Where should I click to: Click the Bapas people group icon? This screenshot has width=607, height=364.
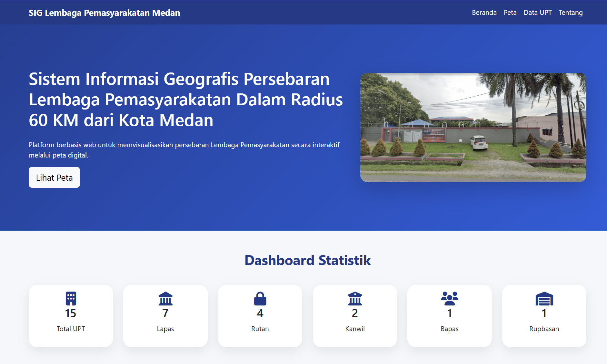pyautogui.click(x=450, y=299)
